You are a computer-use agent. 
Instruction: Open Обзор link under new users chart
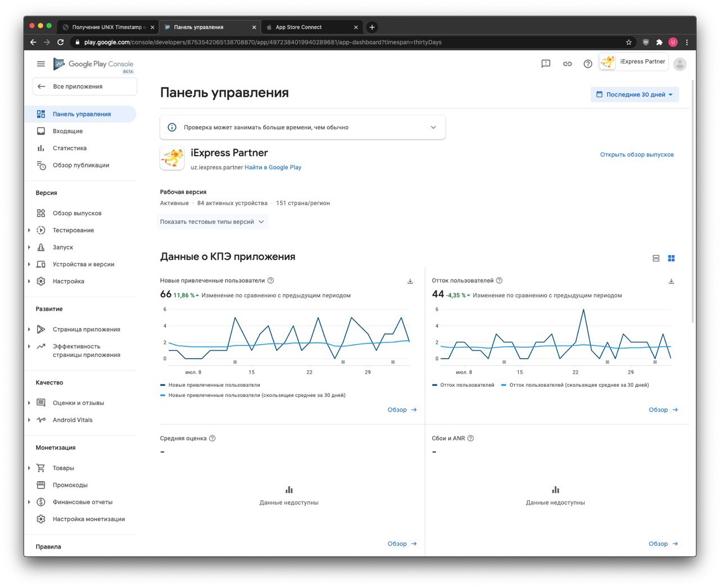[402, 410]
